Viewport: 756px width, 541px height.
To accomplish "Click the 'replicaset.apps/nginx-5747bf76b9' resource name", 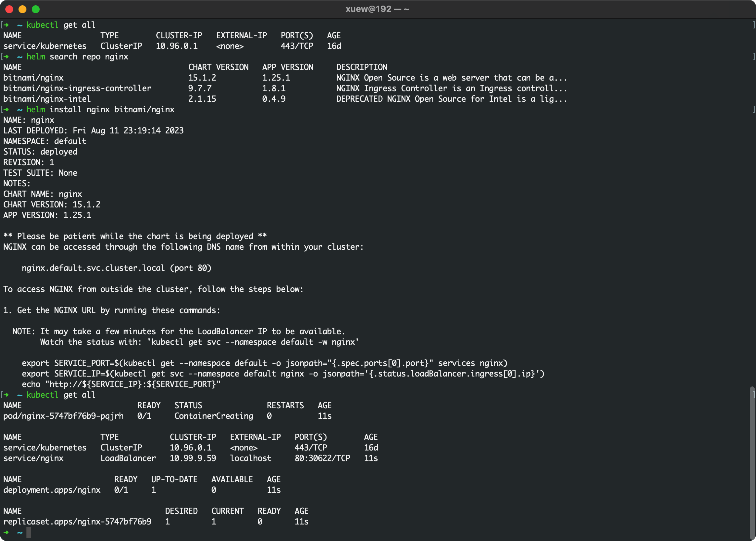I will 77,522.
